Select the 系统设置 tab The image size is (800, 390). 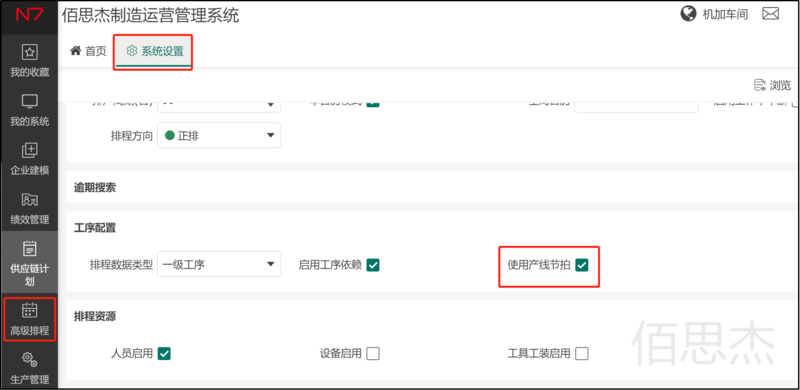pos(155,51)
